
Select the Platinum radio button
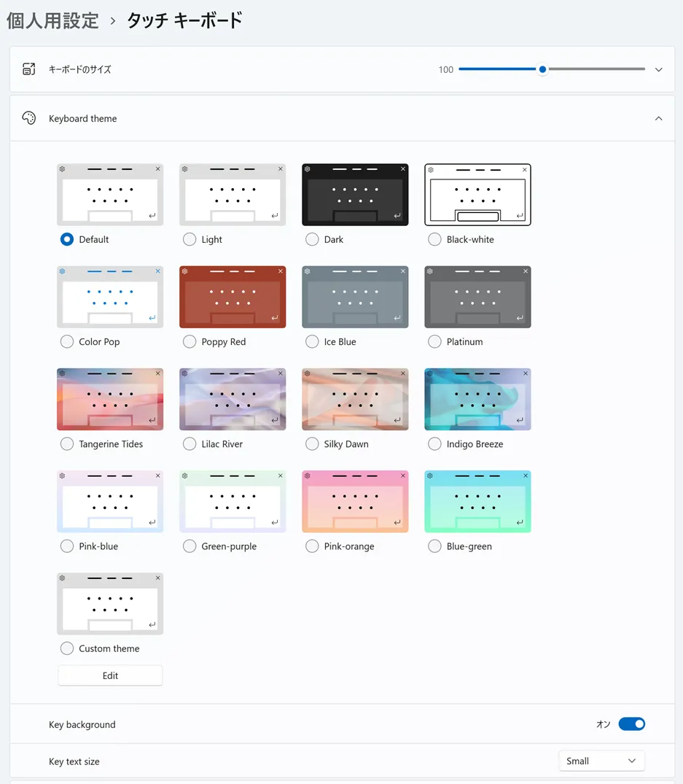coord(434,341)
